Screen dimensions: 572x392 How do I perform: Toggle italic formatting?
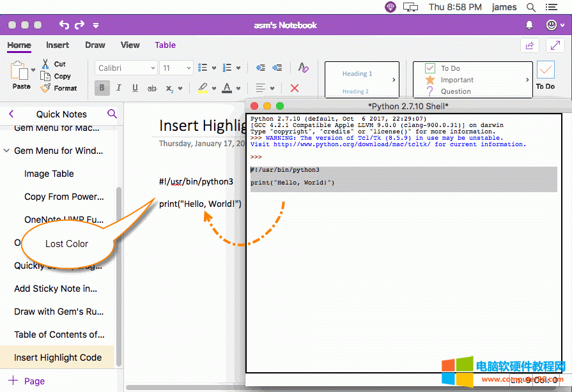(118, 88)
